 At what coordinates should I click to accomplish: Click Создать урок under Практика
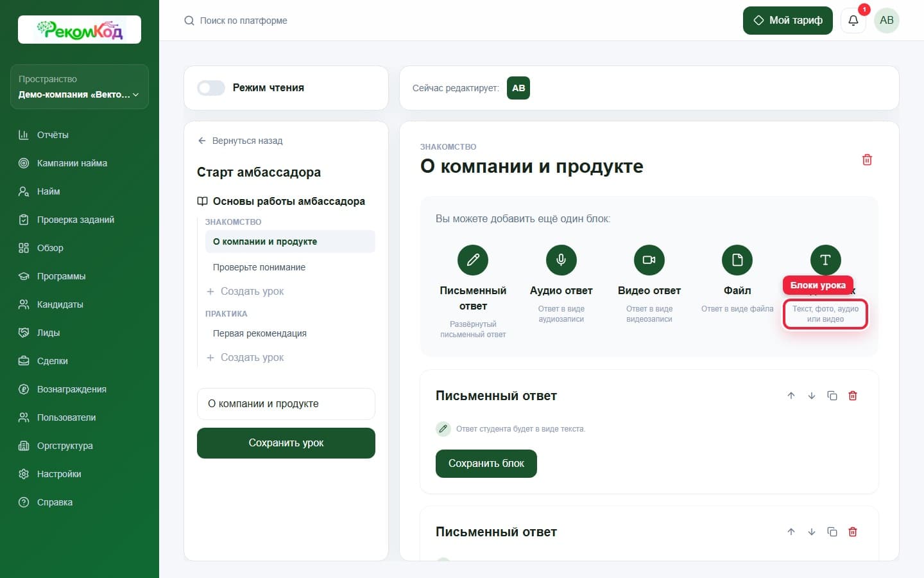pyautogui.click(x=245, y=357)
